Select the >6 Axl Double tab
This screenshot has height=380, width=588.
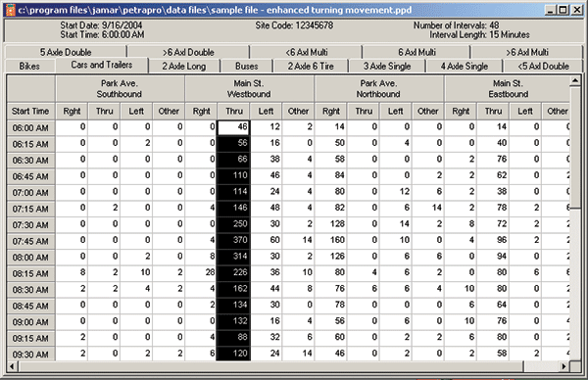click(188, 52)
